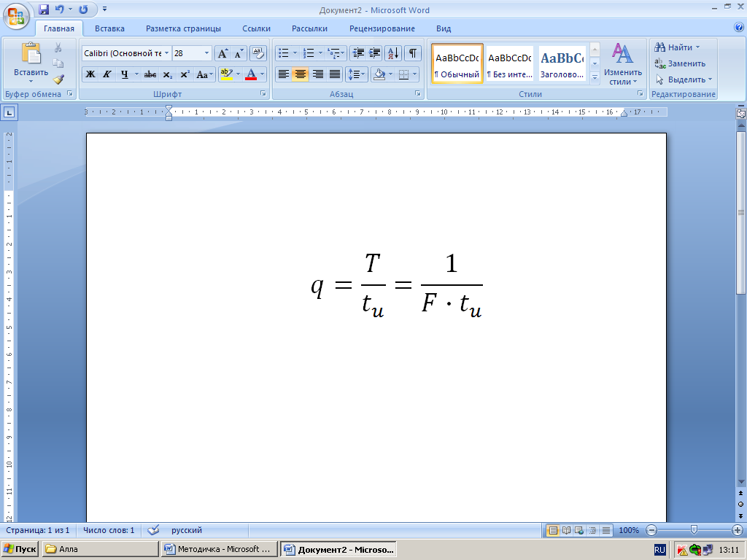The width and height of the screenshot is (747, 560).
Task: Apply superscript formatting
Action: click(185, 74)
